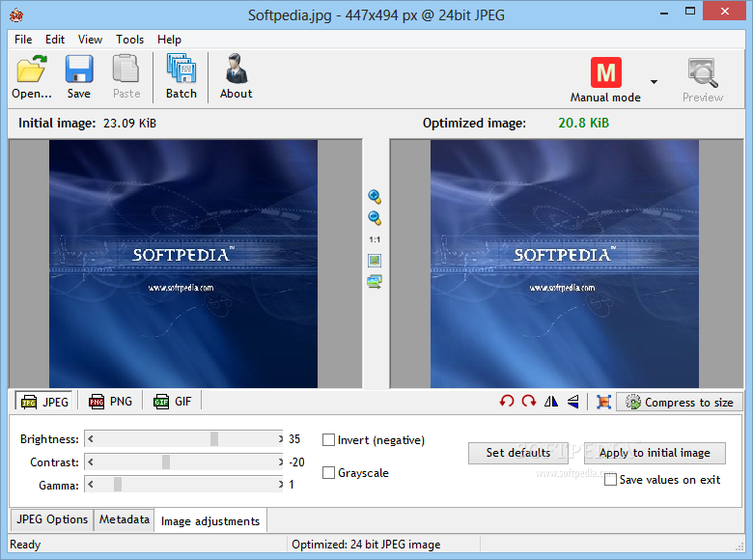The image size is (753, 560).
Task: Increase Brightness with right arrow
Action: (281, 438)
